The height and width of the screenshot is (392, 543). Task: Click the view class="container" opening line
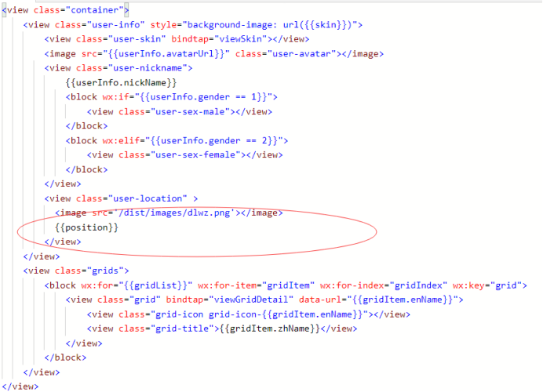[x=65, y=10]
